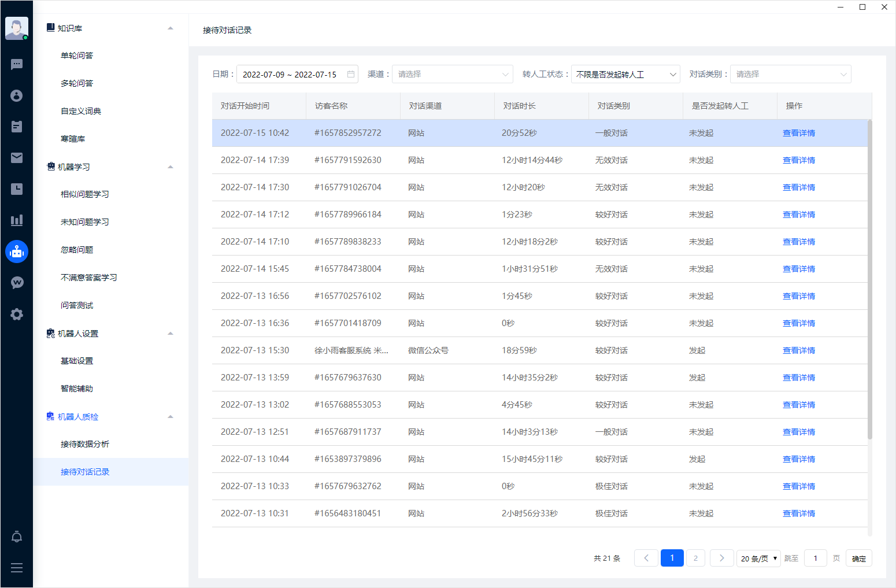The image size is (896, 588).
Task: Open the bar chart statistics sidebar icon
Action: (17, 220)
